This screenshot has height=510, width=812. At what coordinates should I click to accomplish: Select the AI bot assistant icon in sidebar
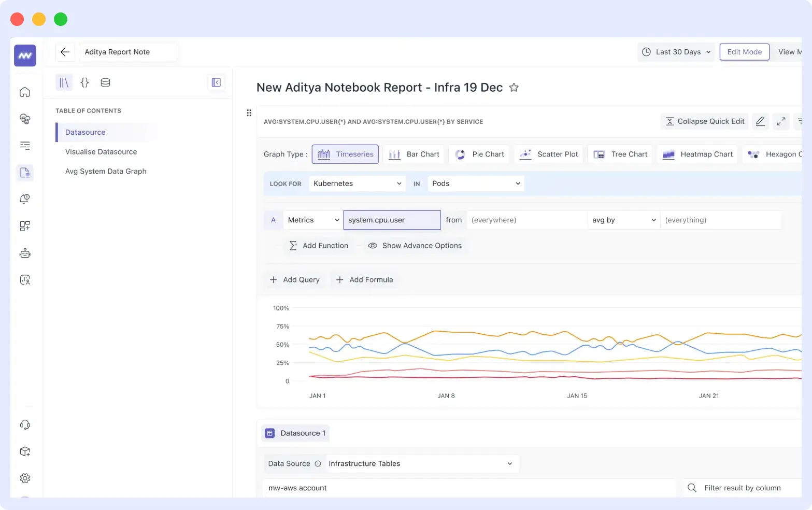[x=24, y=253]
